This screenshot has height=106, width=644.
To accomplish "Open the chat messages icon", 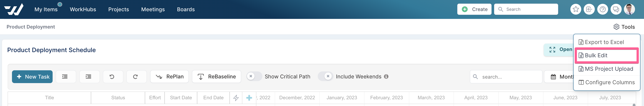I will 616,9.
